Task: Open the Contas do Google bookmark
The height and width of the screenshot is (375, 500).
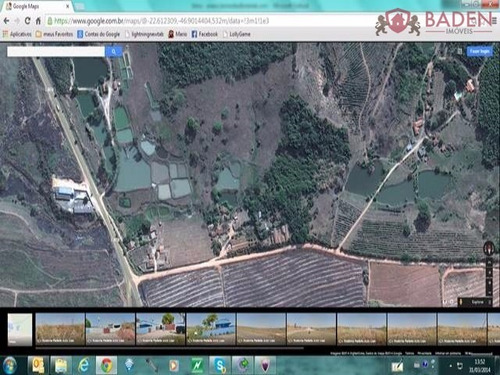Action: pyautogui.click(x=98, y=34)
